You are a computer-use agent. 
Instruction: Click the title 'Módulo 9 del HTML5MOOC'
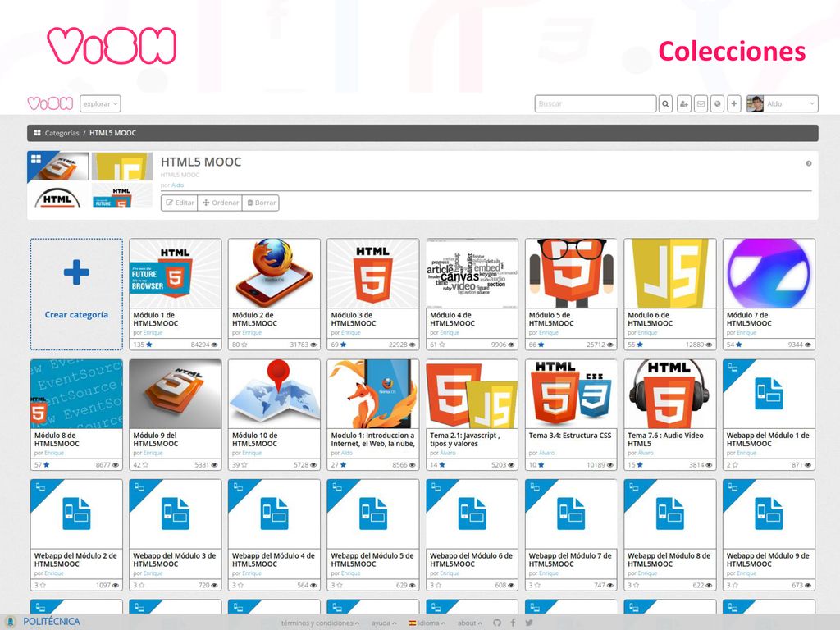click(156, 440)
